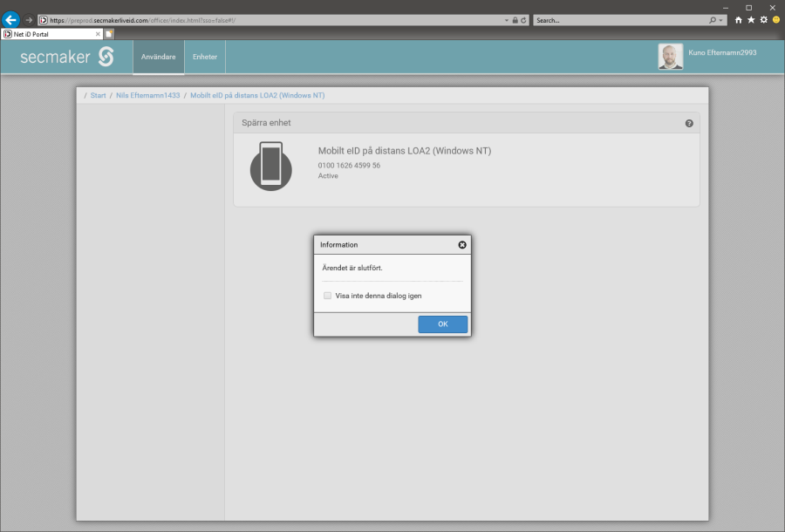Open the help icon in Spärra enhet panel
Image resolution: width=785 pixels, height=532 pixels.
[x=689, y=124]
